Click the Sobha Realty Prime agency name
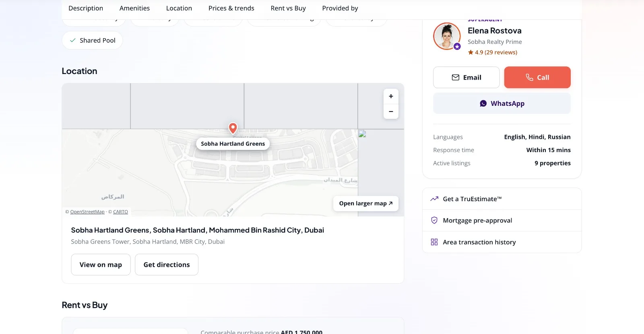The height and width of the screenshot is (334, 644). (x=495, y=42)
